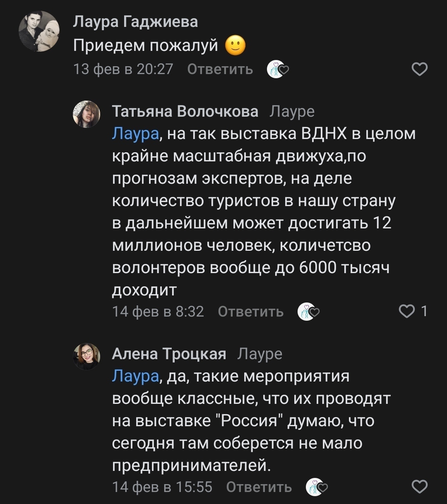Viewport: 447px width, 504px height.
Task: Reply to Татьяна Волочкова's comment
Action: point(250,311)
